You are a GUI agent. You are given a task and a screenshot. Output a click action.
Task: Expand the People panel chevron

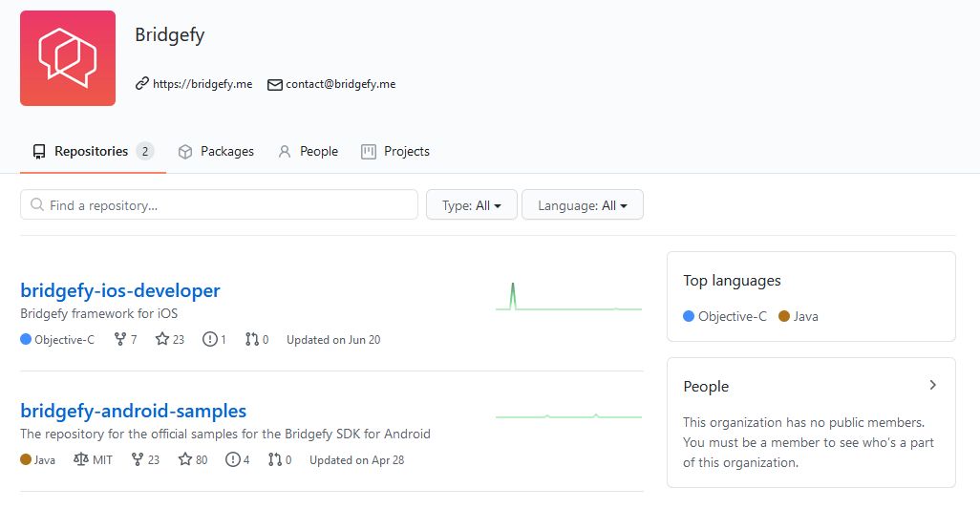tap(932, 385)
